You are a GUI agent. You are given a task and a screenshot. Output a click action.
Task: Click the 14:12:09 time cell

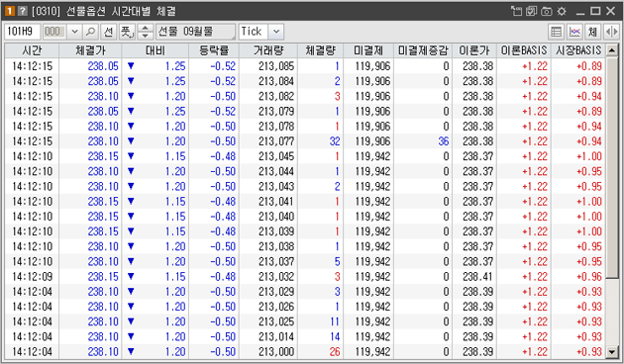[x=32, y=277]
